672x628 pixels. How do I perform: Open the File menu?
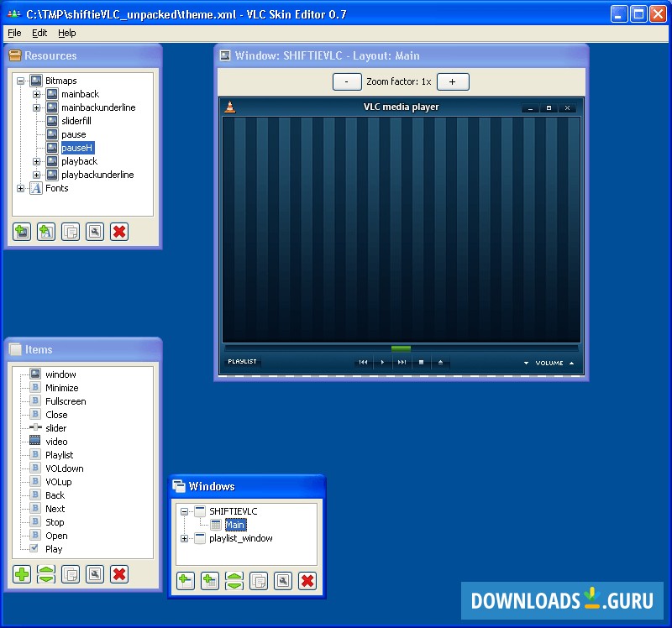pos(14,33)
